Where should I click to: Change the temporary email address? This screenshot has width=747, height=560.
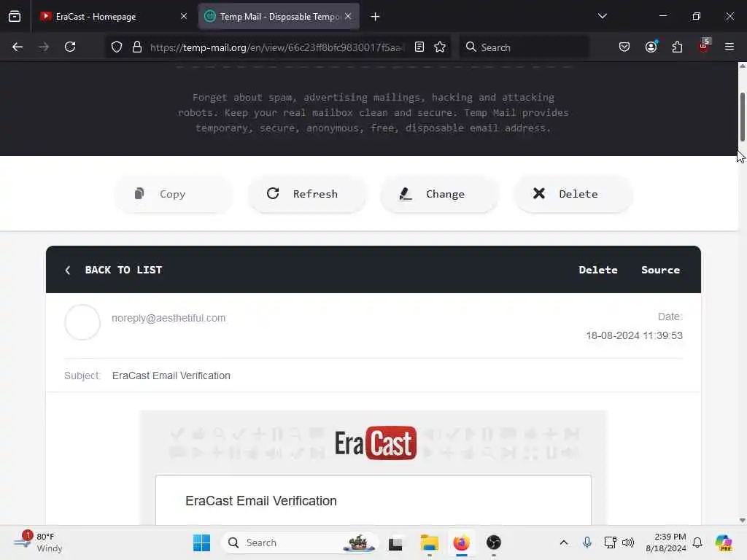pyautogui.click(x=440, y=194)
